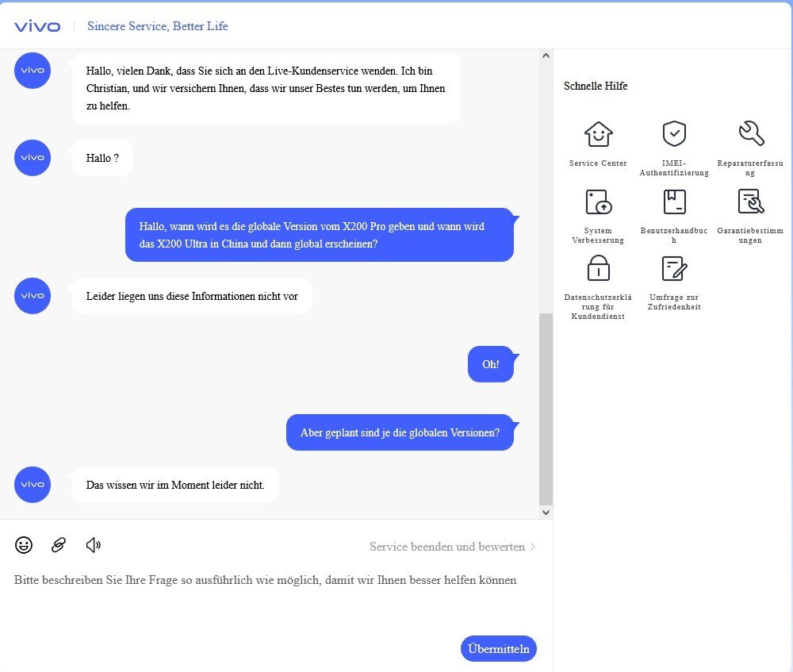The height and width of the screenshot is (672, 793).
Task: Open Reparaturerfassung wrench icon
Action: tap(751, 133)
